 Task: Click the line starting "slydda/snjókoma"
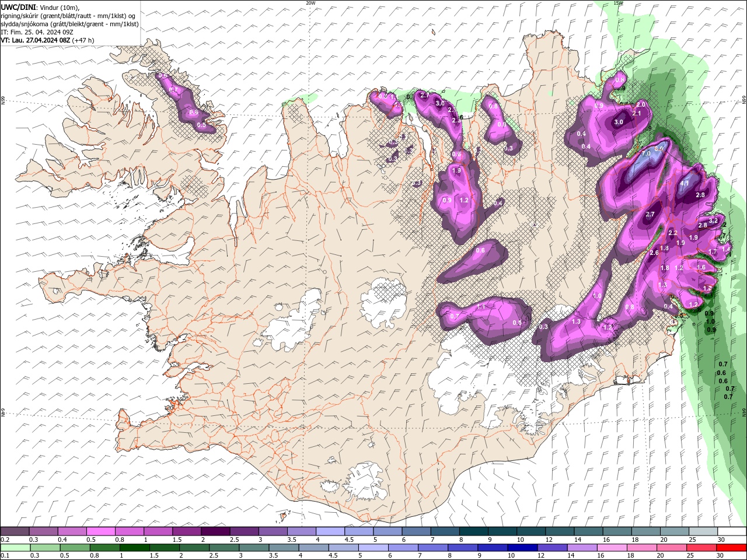point(69,24)
